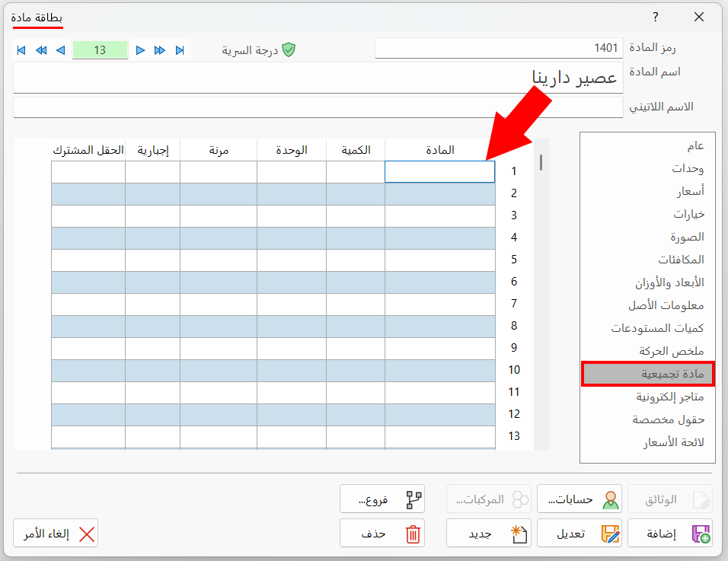728x561 pixels.
Task: Open the عام section
Action: [648, 145]
